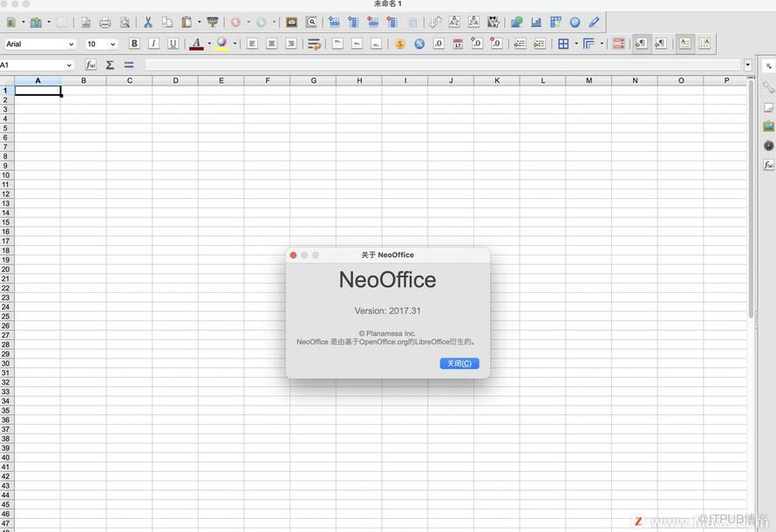Insert a chart
The height and width of the screenshot is (532, 776).
coord(536,23)
